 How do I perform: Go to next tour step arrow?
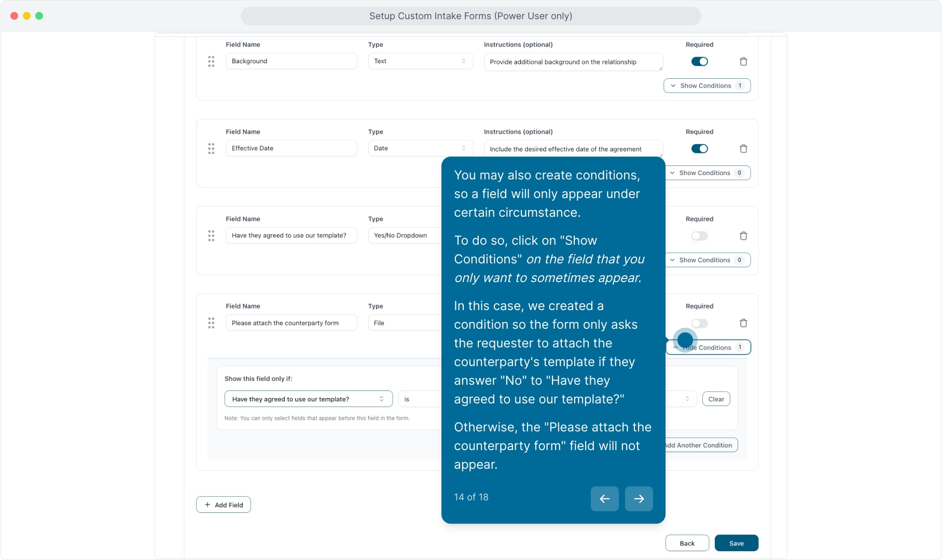[x=639, y=498]
